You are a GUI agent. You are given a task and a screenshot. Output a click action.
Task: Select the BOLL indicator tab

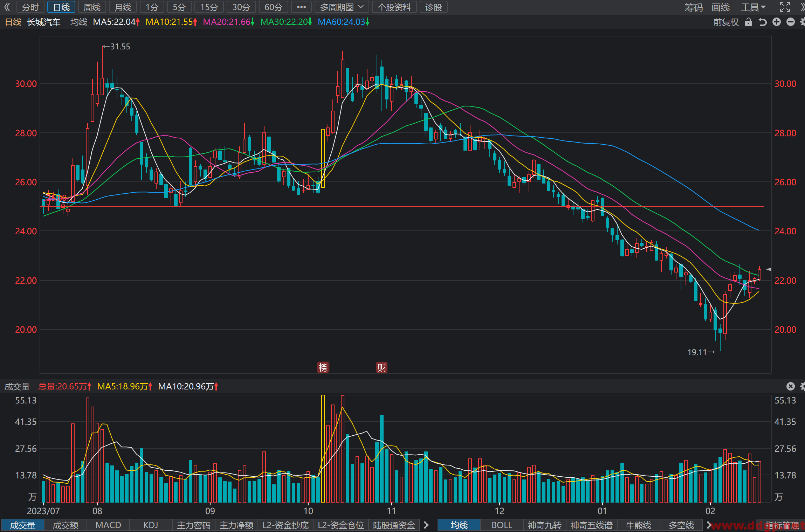(x=502, y=525)
